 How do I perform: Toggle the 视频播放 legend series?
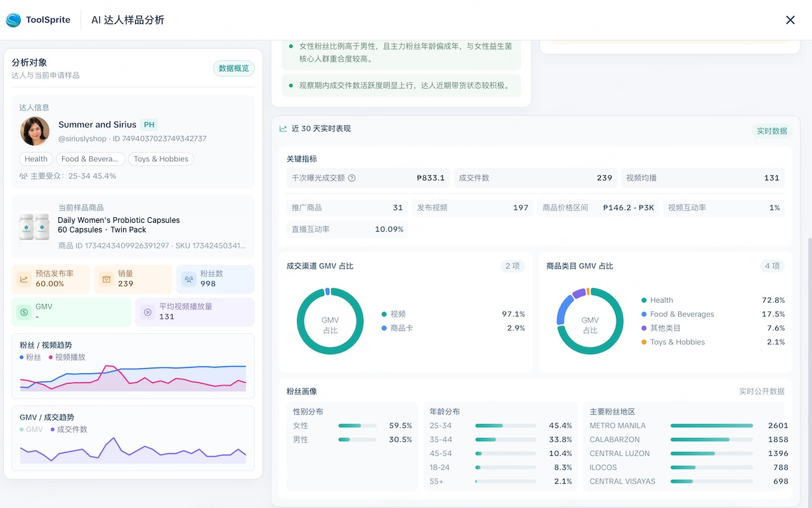click(x=67, y=357)
